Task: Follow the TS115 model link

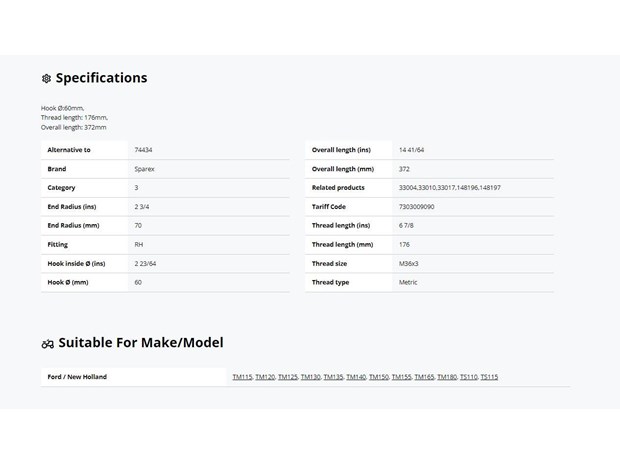Action: click(x=489, y=377)
